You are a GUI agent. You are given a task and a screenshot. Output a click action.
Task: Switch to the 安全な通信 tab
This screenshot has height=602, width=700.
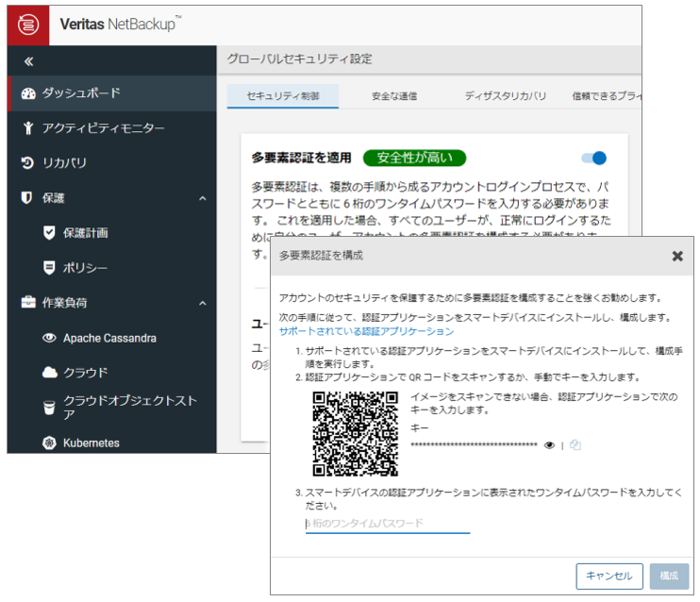click(394, 96)
